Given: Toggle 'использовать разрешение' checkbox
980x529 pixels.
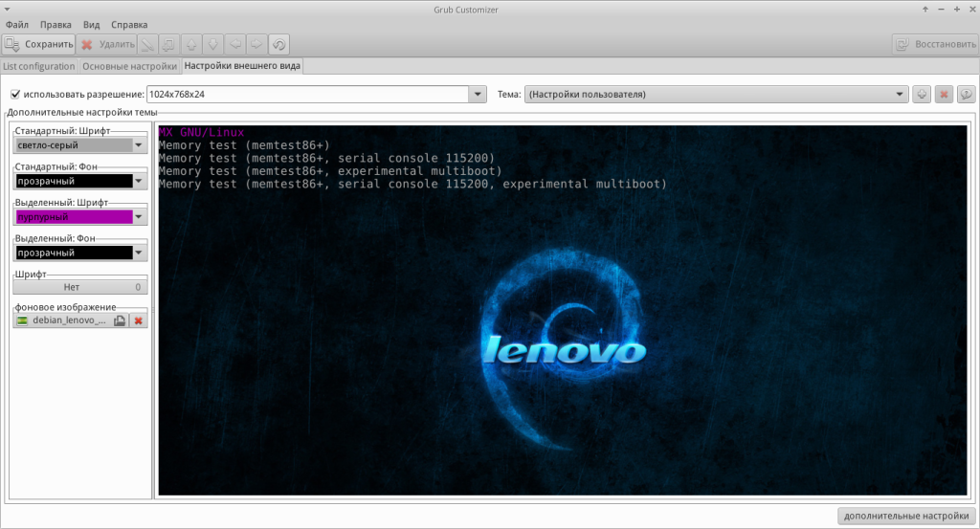Looking at the screenshot, I should 15,95.
